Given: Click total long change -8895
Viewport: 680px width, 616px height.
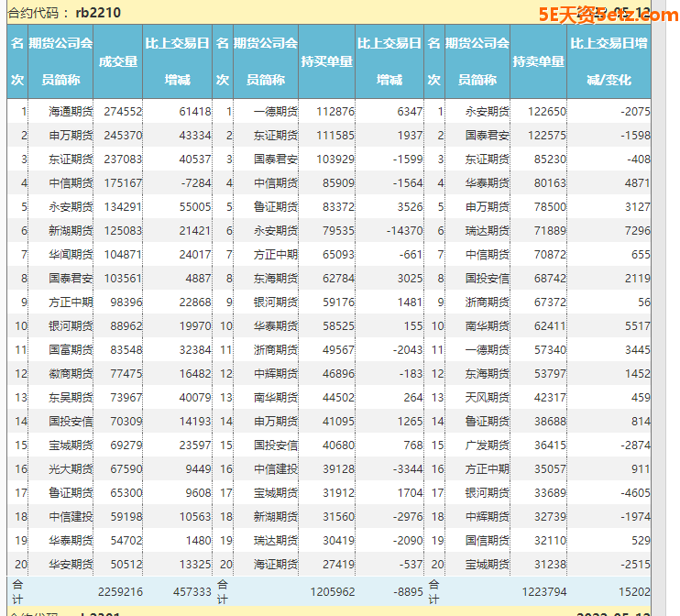Looking at the screenshot, I should pyautogui.click(x=408, y=592).
